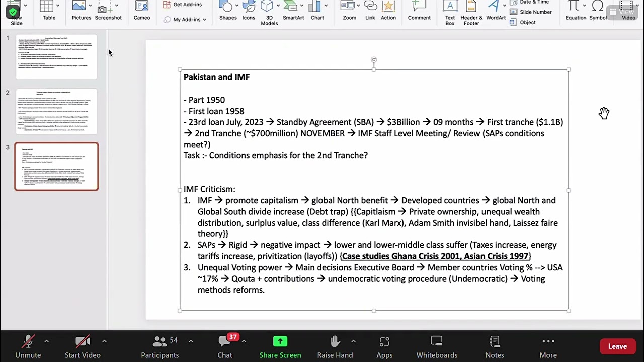
Task: Open Zoom Apps
Action: tap(384, 347)
